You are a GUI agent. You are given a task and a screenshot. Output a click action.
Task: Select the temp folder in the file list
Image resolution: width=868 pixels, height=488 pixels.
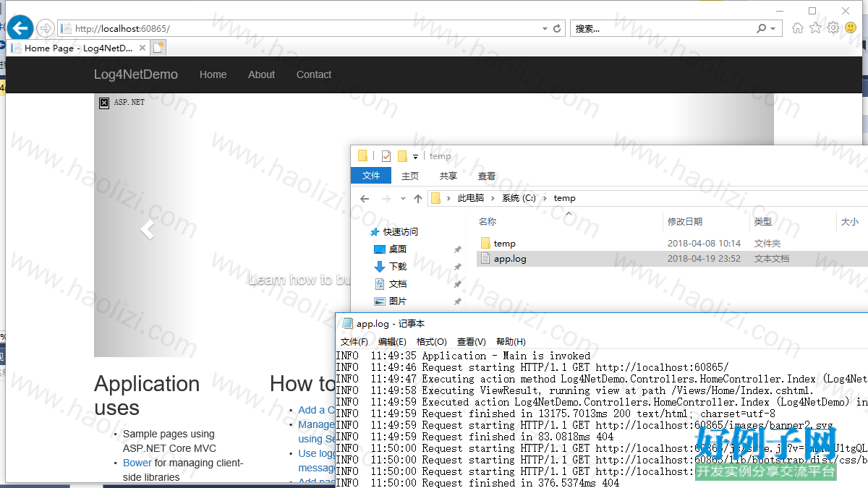[x=504, y=244]
